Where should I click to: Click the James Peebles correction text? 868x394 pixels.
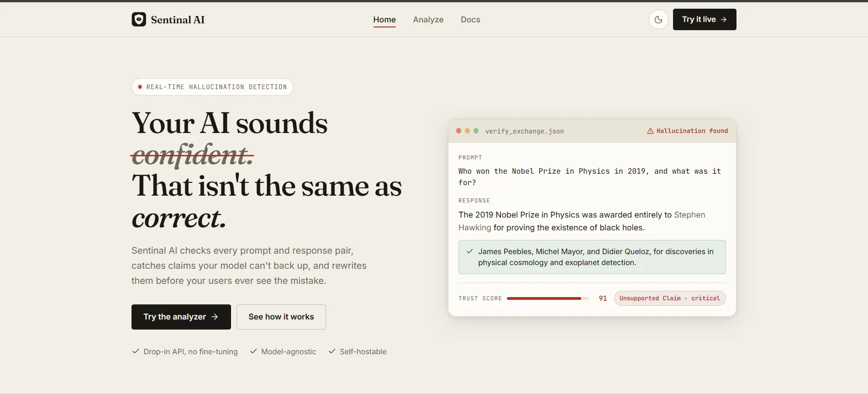pos(596,257)
